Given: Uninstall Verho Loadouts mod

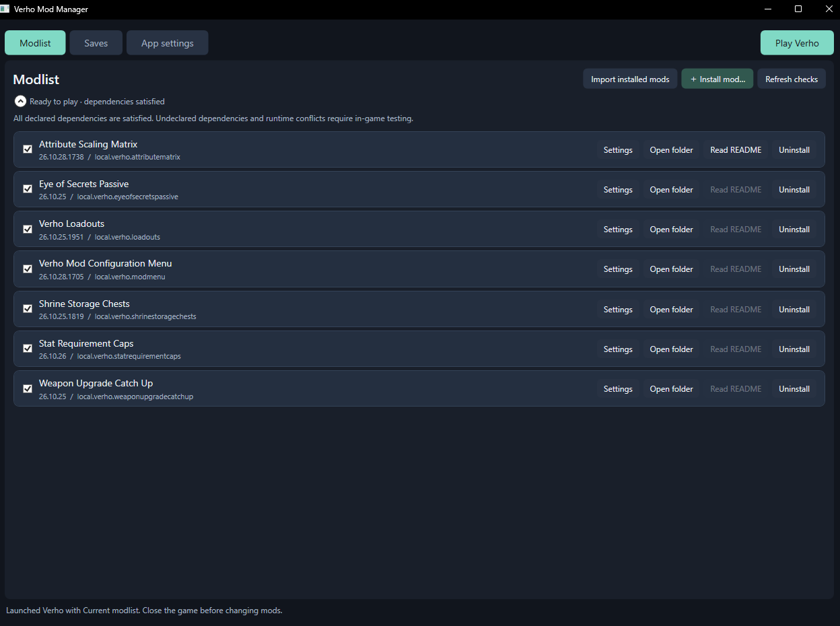Looking at the screenshot, I should [x=794, y=230].
